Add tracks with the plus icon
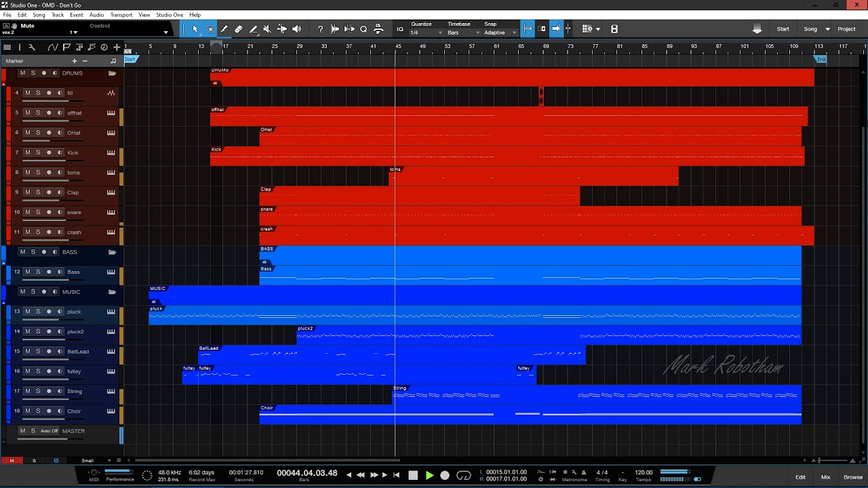The image size is (868, 488). [117, 47]
